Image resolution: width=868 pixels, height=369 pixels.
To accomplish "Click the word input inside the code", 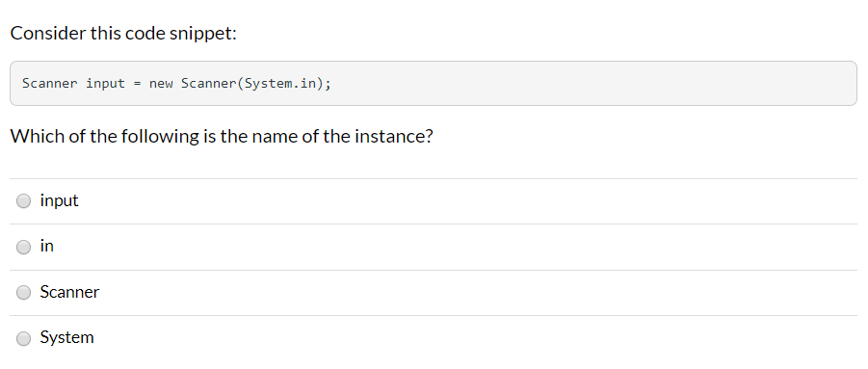I will pos(105,84).
